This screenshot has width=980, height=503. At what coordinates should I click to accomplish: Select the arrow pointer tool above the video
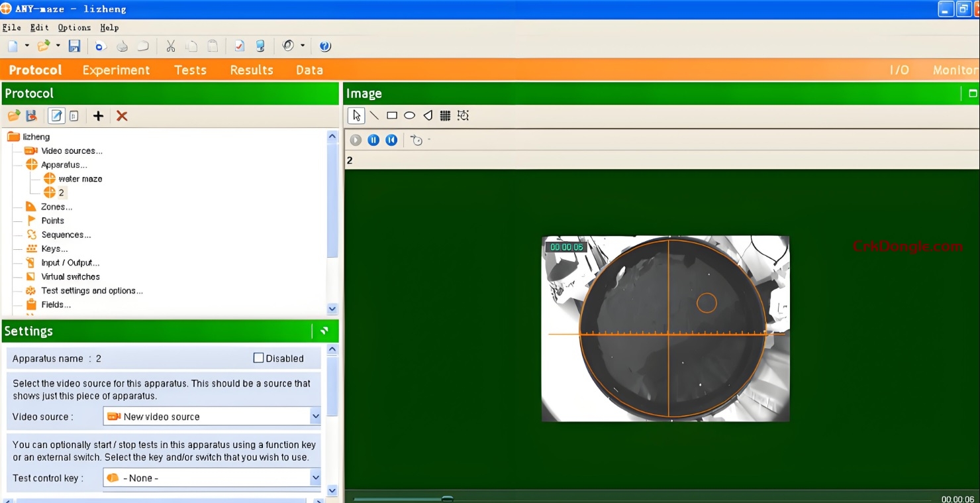coord(356,115)
